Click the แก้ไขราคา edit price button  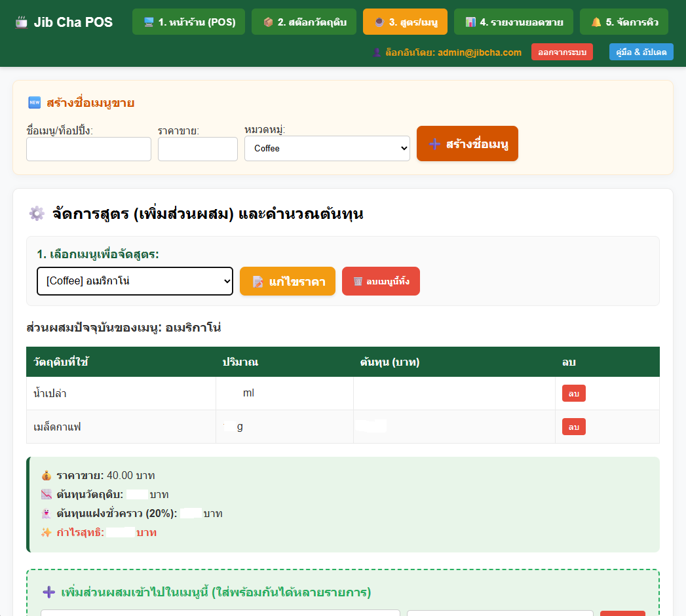(288, 281)
